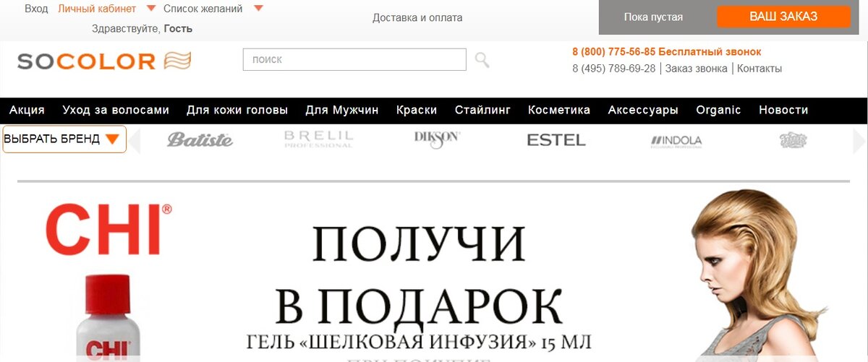Click the Пока пустая cart status text
This screenshot has width=868, height=362.
click(x=653, y=17)
